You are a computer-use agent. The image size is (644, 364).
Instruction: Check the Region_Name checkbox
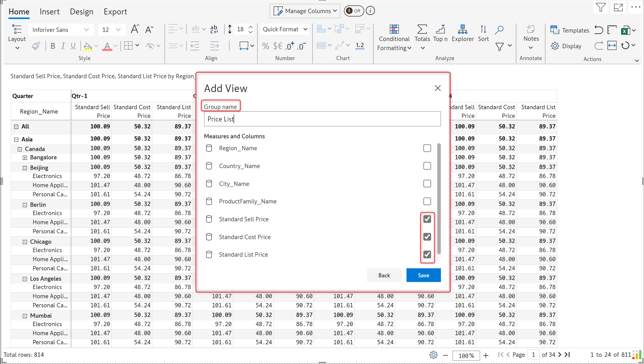427,148
